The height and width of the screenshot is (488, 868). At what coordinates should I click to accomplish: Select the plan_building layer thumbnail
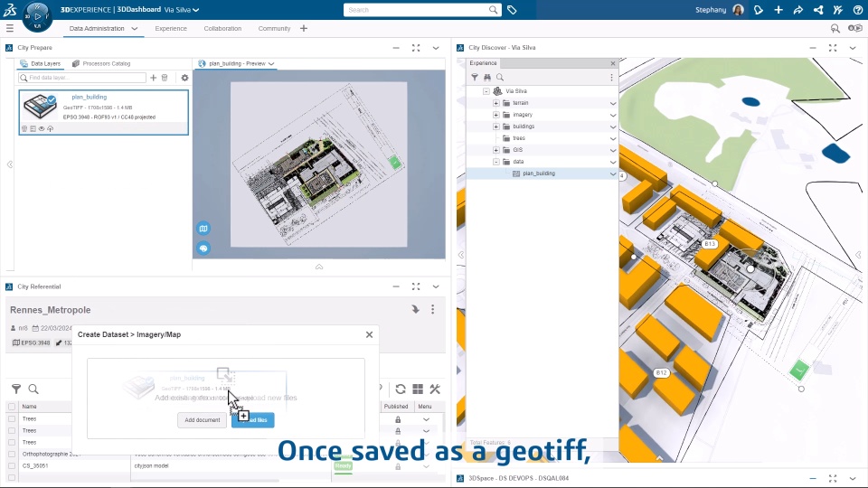click(40, 108)
